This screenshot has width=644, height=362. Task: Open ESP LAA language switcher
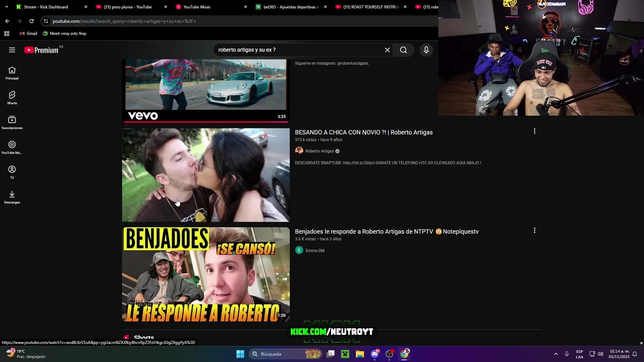[580, 354]
